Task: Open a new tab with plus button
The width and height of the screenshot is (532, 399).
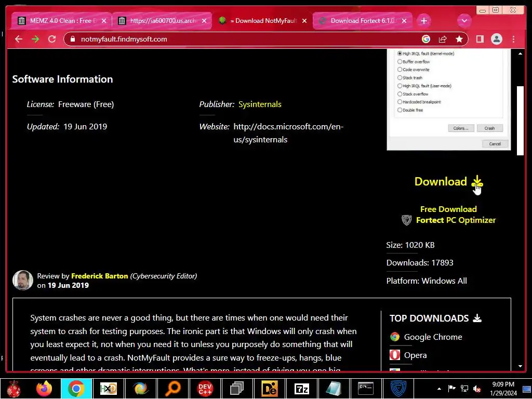Action: [424, 21]
